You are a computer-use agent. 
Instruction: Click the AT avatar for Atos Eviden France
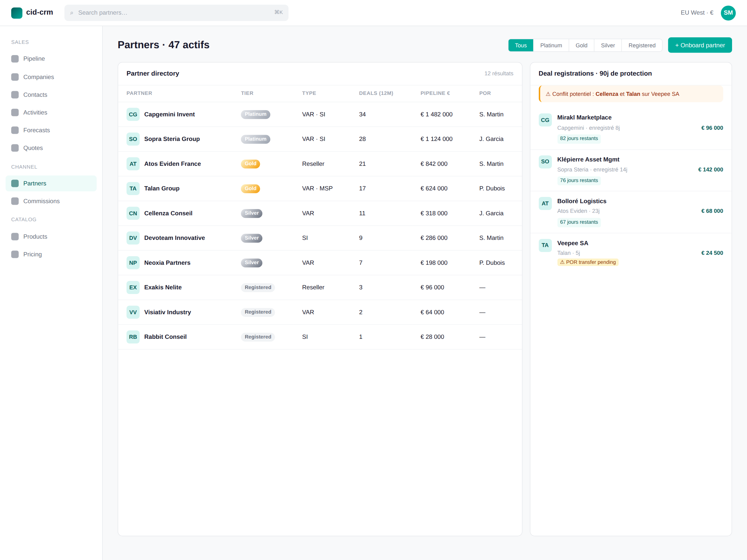133,164
